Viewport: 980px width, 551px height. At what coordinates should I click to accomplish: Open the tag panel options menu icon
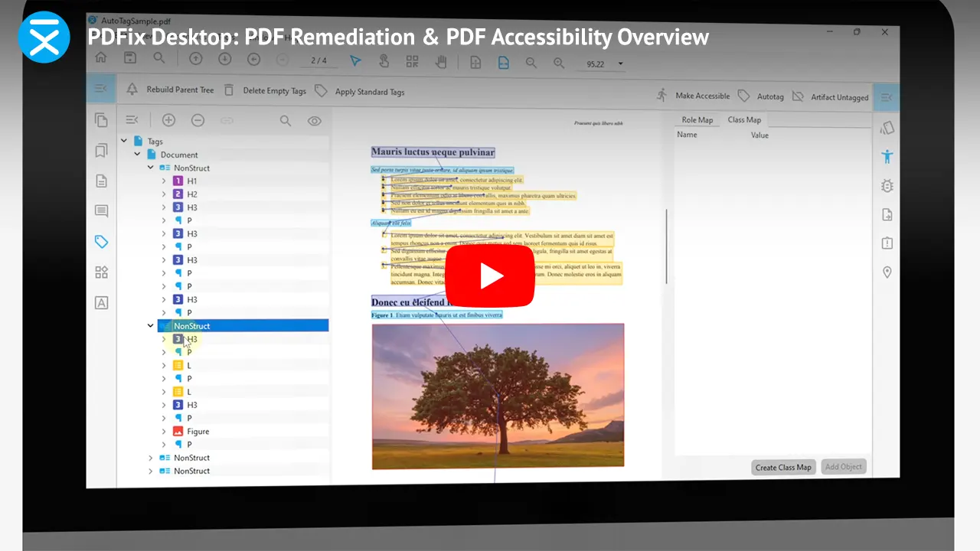pyautogui.click(x=132, y=119)
